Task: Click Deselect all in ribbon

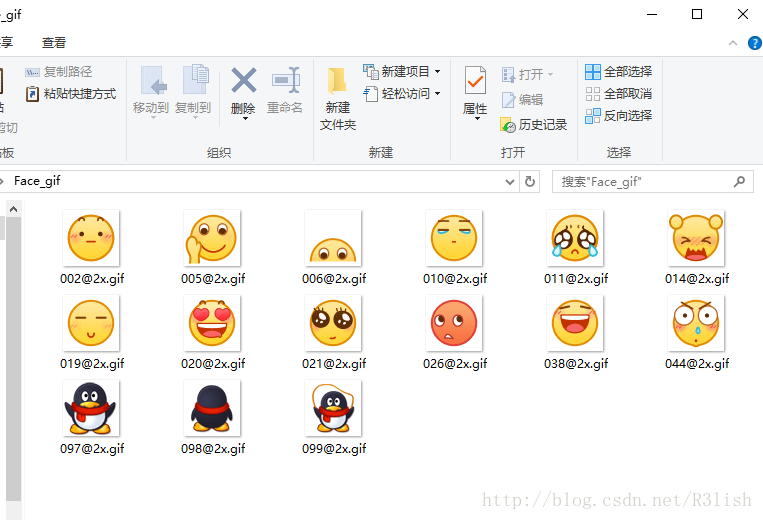Action: coord(618,93)
